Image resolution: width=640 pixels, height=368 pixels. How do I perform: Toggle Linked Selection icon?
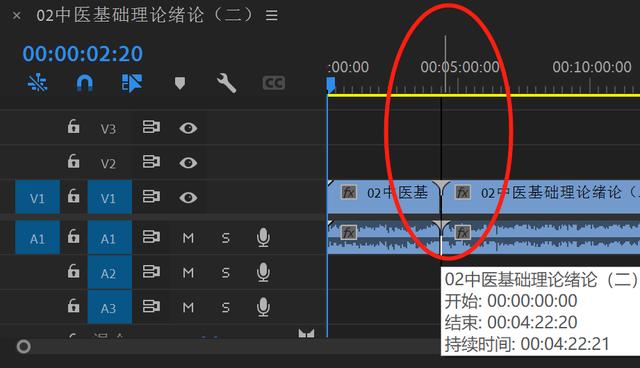pos(131,83)
